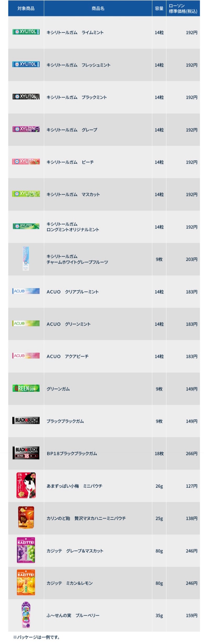Click the Xylitol Fresh Mint gum image

(x=26, y=64)
